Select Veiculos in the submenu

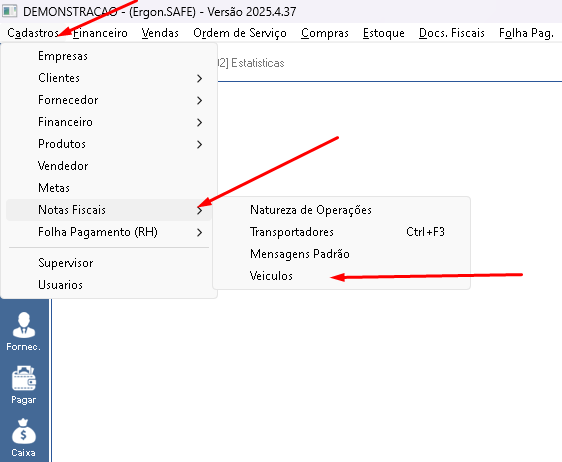click(271, 276)
